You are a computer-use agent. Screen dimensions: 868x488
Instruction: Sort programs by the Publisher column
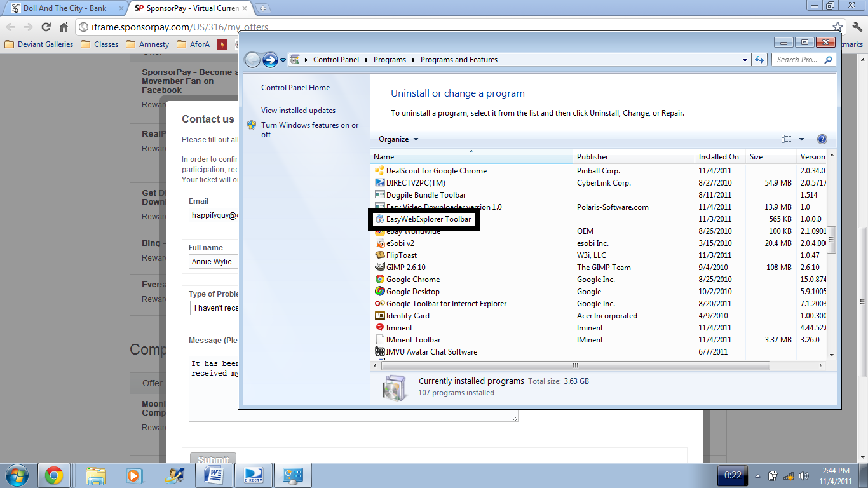[x=634, y=157]
